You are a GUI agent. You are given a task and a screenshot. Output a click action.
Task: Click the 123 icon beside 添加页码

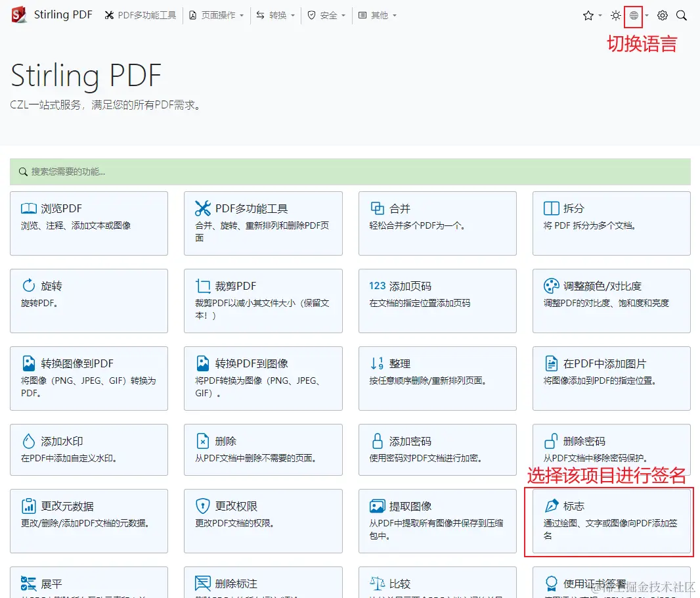point(377,286)
